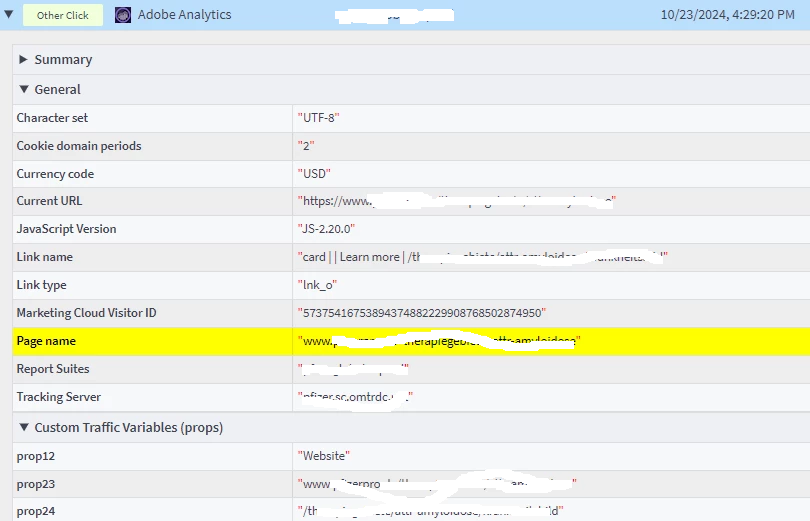Click the JavaScript Version label
This screenshot has height=521, width=810.
point(66,229)
